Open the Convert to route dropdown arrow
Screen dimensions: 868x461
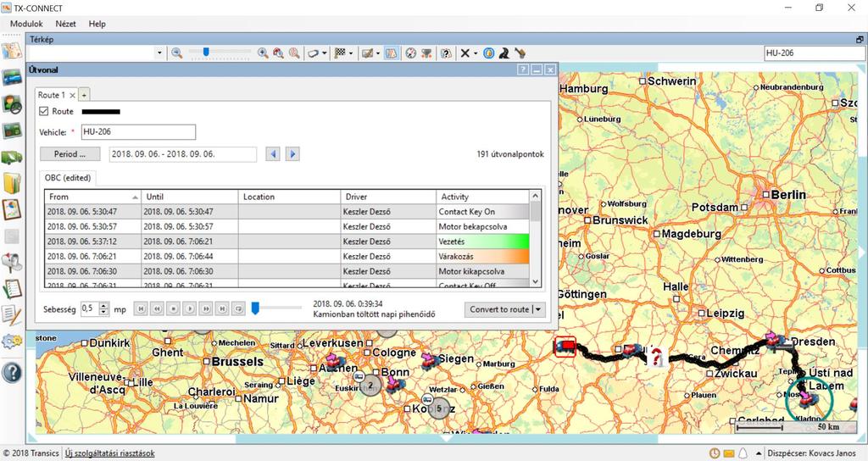pos(538,309)
